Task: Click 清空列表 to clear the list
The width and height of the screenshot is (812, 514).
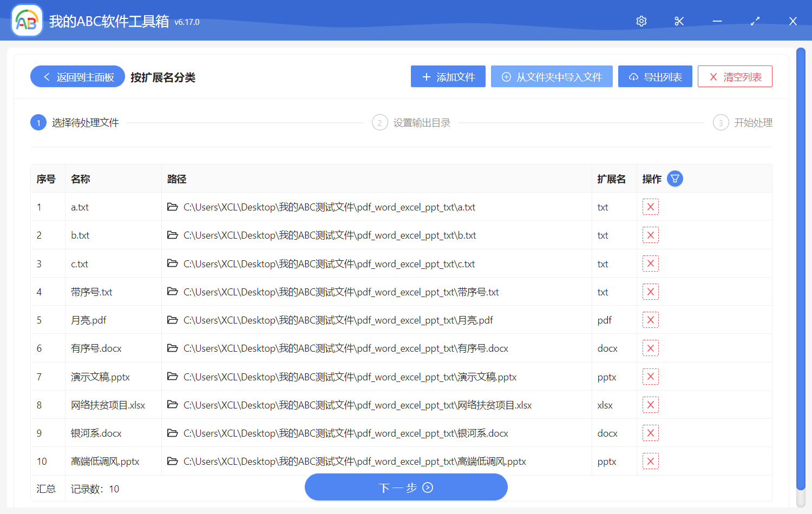Action: (735, 76)
